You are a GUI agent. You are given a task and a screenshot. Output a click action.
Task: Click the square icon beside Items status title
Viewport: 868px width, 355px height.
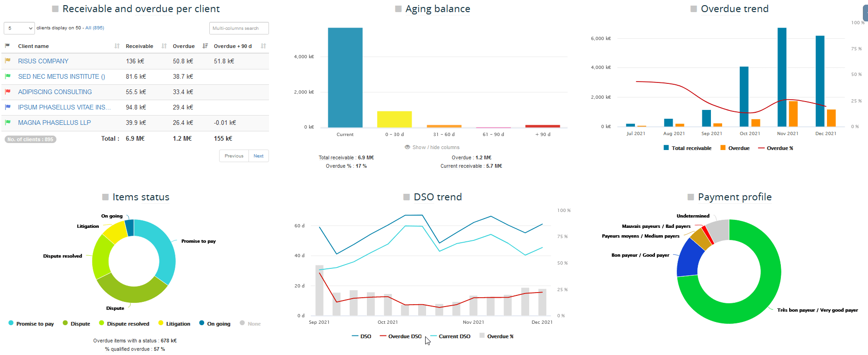[105, 197]
